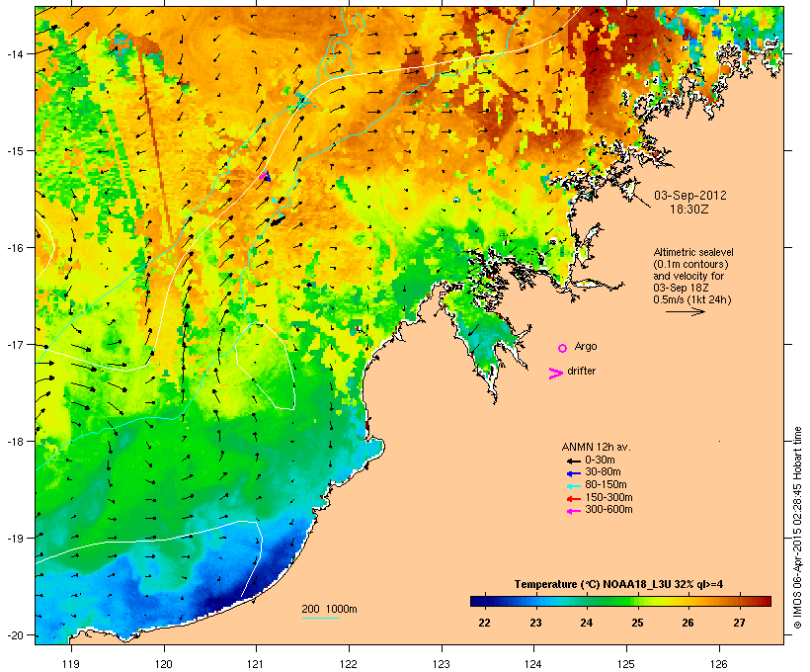Click the longitude axis label 120
Image resolution: width=810 pixels, height=672 pixels.
[164, 664]
